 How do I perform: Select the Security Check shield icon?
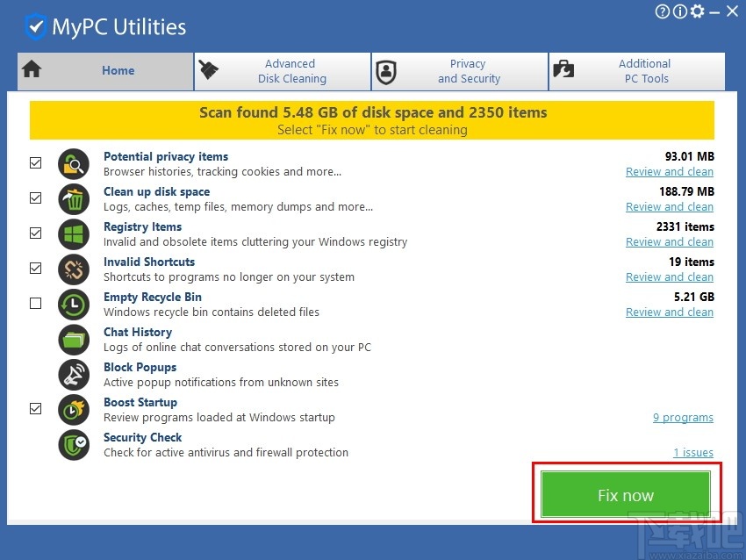74,445
